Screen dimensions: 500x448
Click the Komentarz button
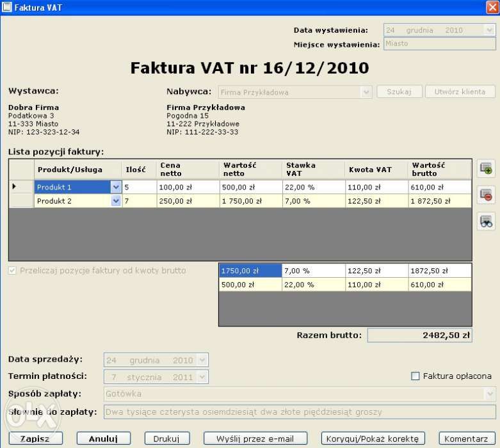point(467,438)
